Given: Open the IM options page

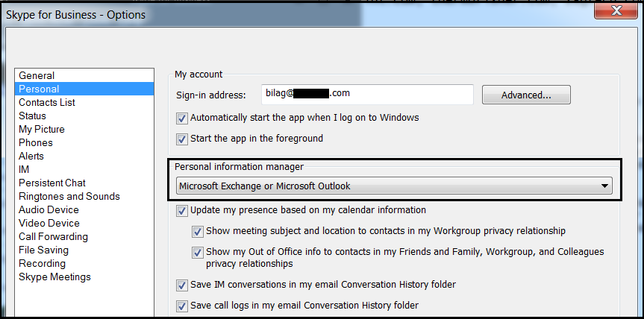Looking at the screenshot, I should (x=84, y=169).
